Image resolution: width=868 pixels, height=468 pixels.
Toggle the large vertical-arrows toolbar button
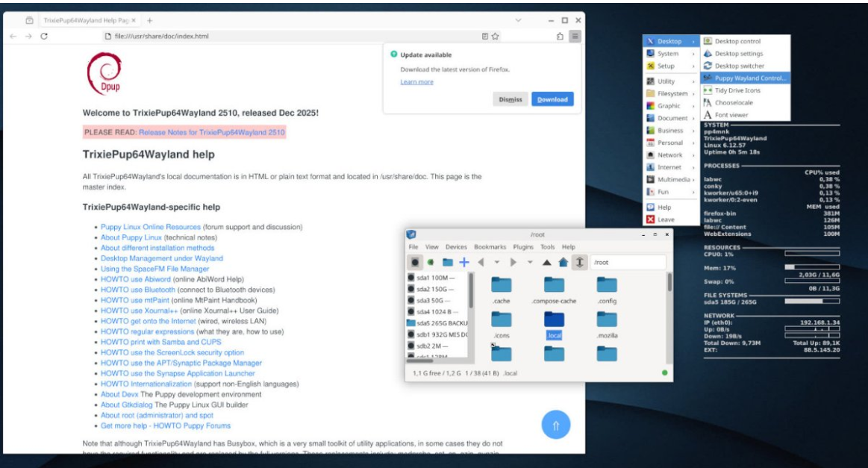(579, 262)
